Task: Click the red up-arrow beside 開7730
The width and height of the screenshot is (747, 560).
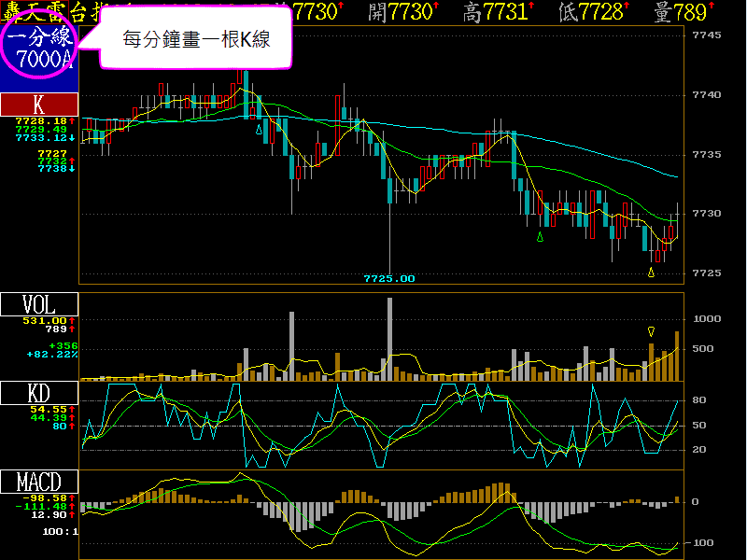Action: (x=441, y=8)
